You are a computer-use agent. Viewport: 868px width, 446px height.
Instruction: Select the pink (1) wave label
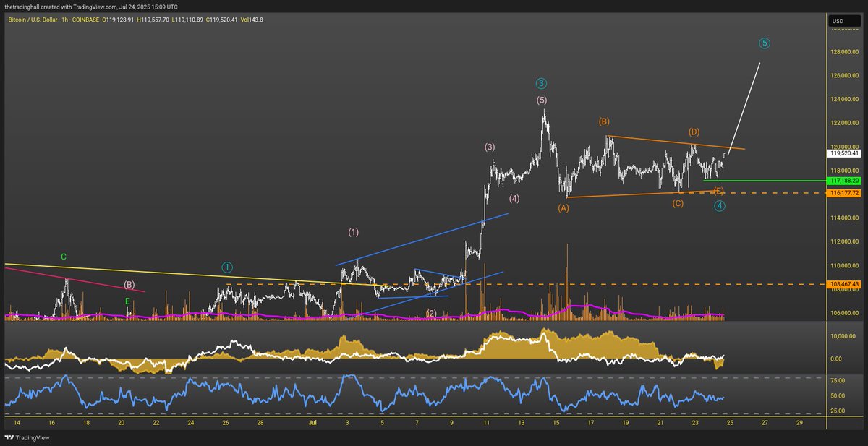coord(353,232)
